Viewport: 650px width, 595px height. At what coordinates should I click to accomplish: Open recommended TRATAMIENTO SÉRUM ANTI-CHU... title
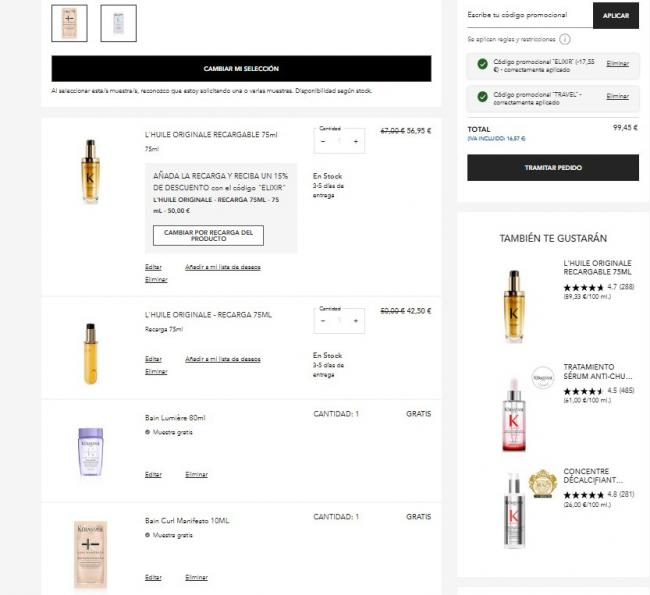pyautogui.click(x=597, y=372)
